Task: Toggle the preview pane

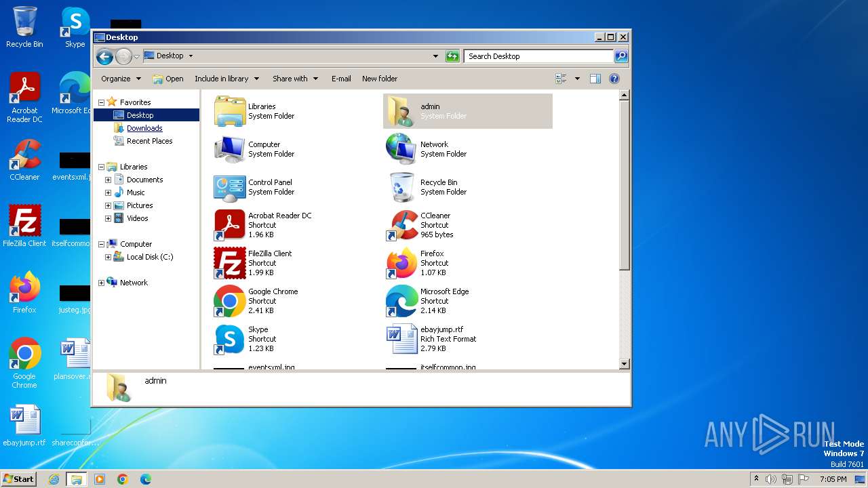Action: (595, 79)
